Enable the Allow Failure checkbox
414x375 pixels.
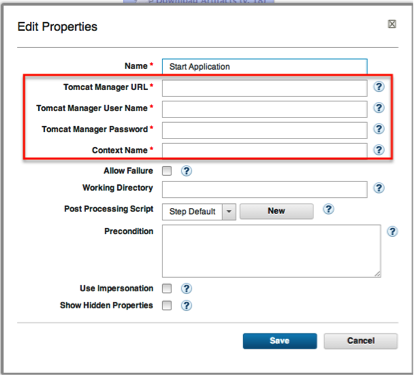(x=167, y=171)
